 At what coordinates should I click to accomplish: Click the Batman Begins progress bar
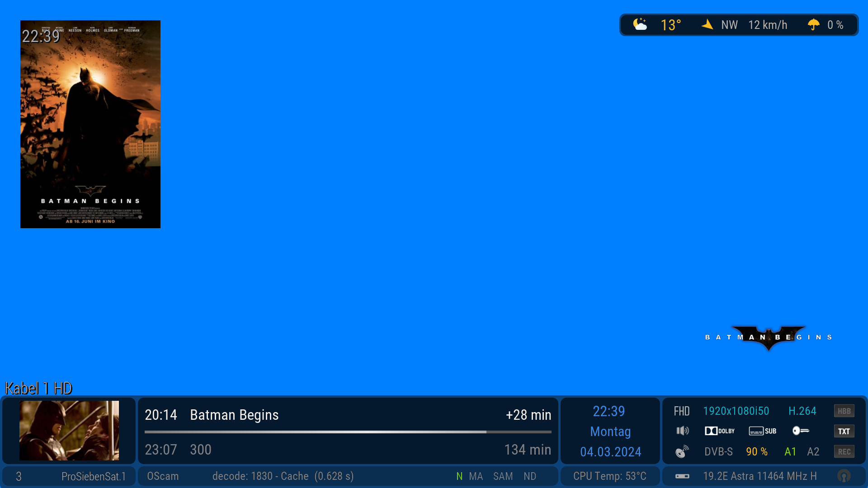(x=348, y=432)
